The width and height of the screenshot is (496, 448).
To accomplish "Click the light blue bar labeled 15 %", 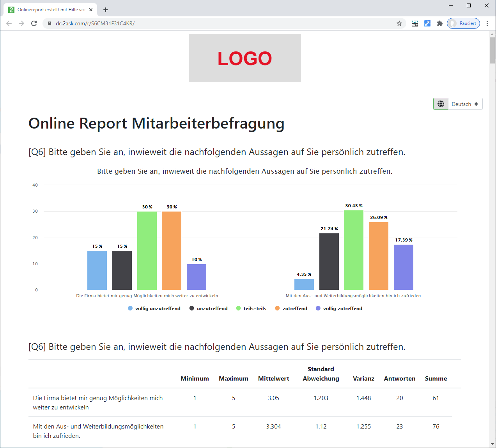I will (x=97, y=270).
